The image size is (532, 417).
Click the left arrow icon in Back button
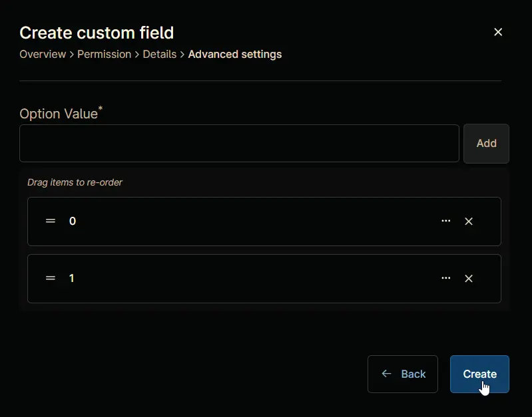click(x=386, y=374)
